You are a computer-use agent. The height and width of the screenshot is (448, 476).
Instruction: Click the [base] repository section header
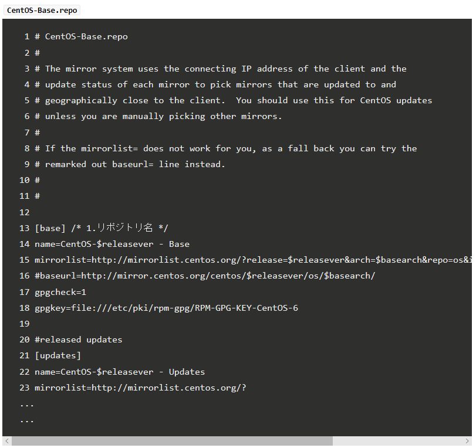click(x=49, y=228)
